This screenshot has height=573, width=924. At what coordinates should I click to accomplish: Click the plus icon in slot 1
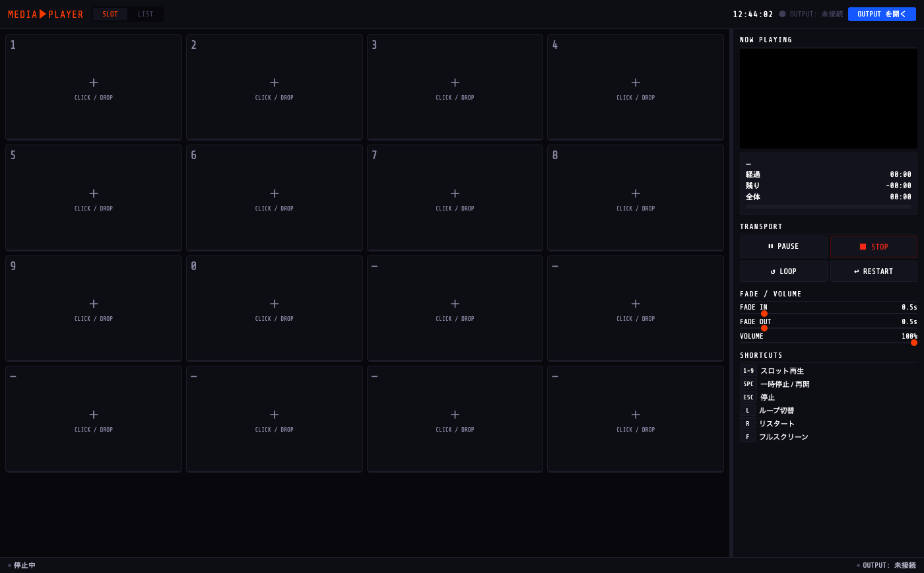(x=94, y=83)
